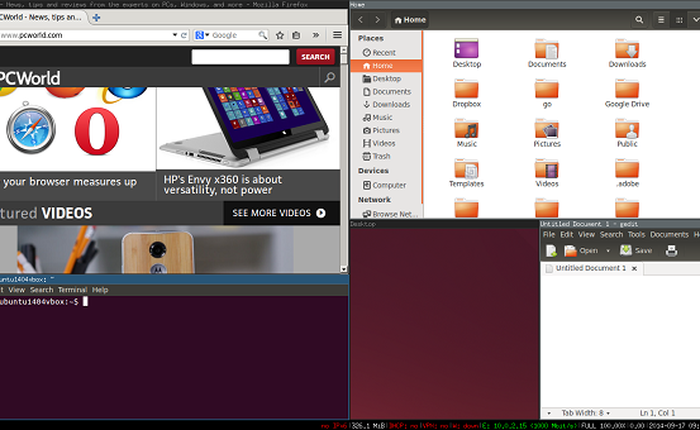This screenshot has height=430, width=700.
Task: Open Firefox bookmarks list icon
Action: click(x=296, y=35)
